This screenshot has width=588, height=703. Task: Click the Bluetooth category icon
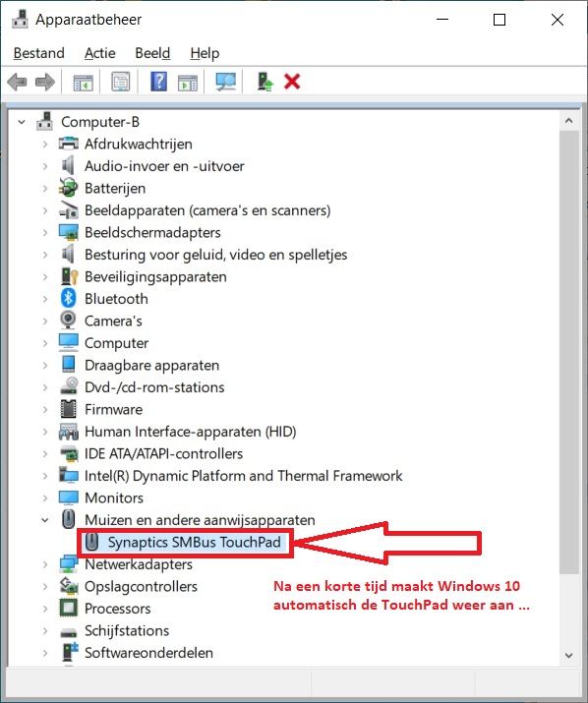(68, 298)
